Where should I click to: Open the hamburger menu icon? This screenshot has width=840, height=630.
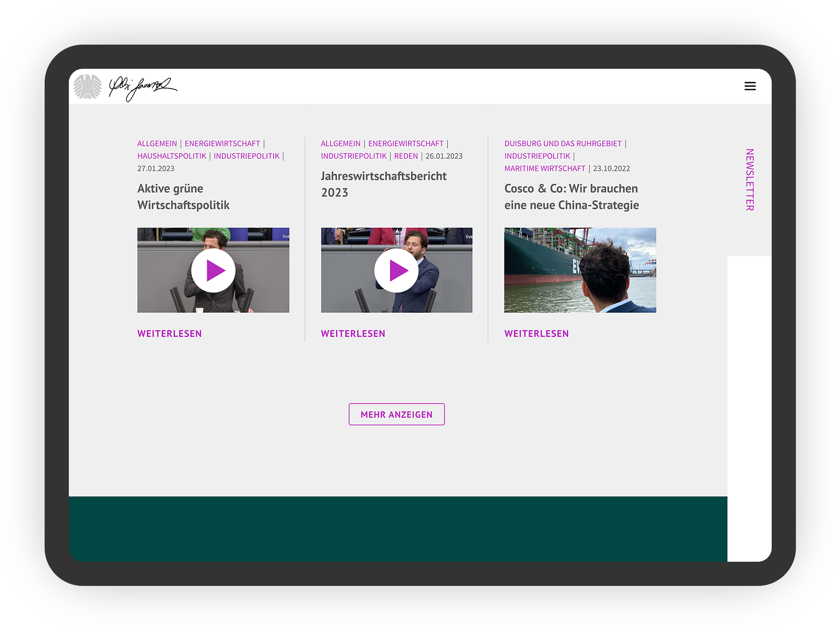750,86
